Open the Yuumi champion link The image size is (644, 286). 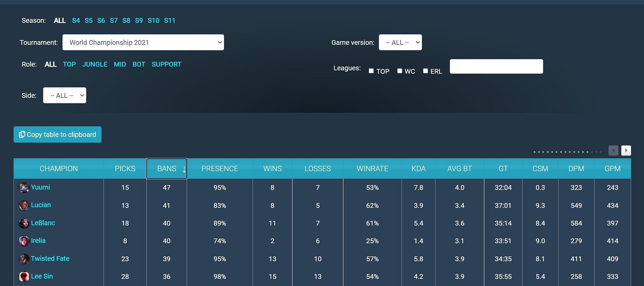(40, 187)
